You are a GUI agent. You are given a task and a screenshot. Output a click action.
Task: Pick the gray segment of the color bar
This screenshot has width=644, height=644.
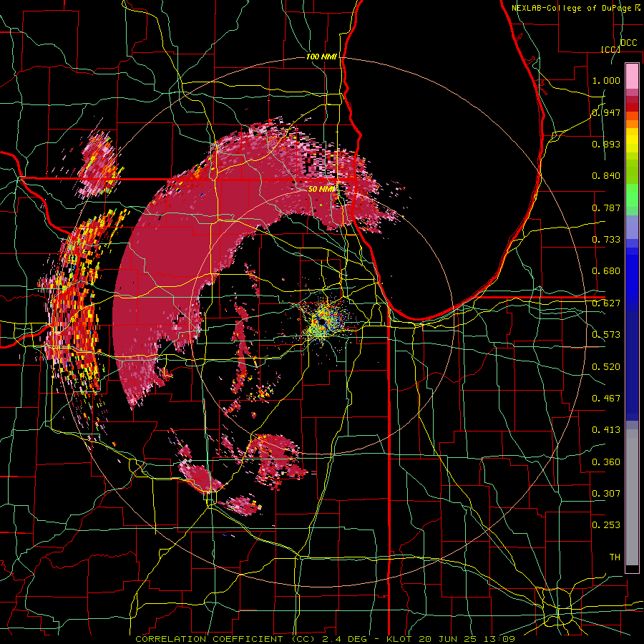632,497
